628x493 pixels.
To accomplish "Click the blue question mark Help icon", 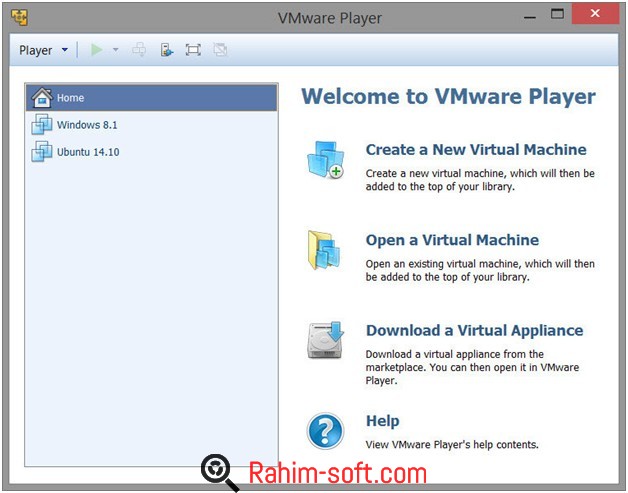I will coord(325,431).
